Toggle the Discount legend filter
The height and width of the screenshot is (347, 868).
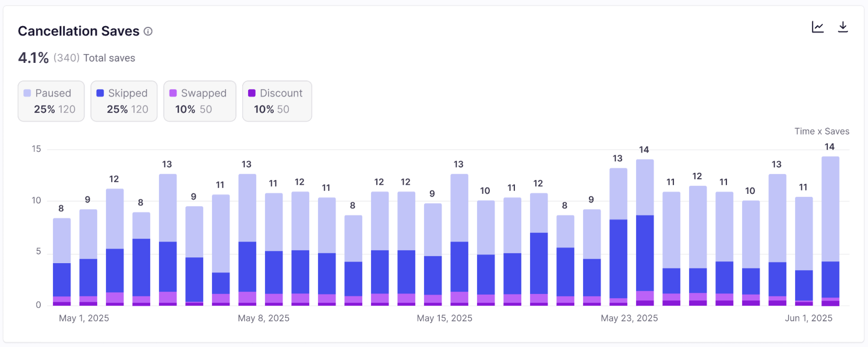[277, 101]
